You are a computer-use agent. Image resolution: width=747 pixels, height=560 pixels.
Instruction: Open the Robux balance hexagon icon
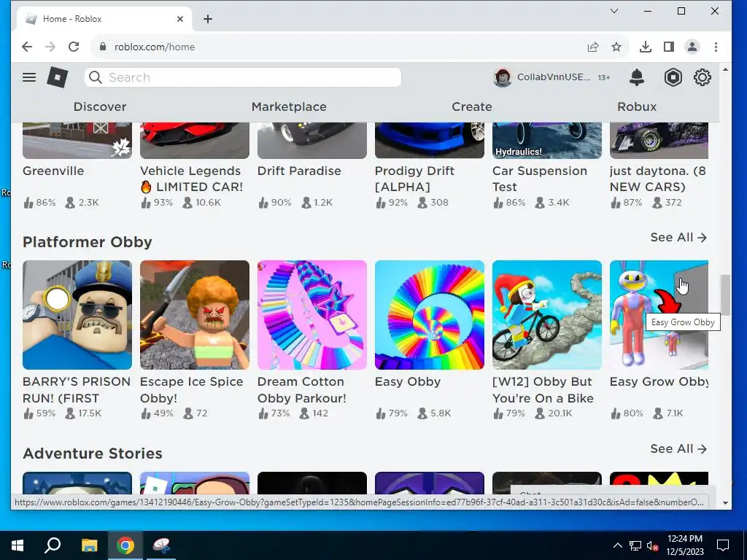click(673, 77)
